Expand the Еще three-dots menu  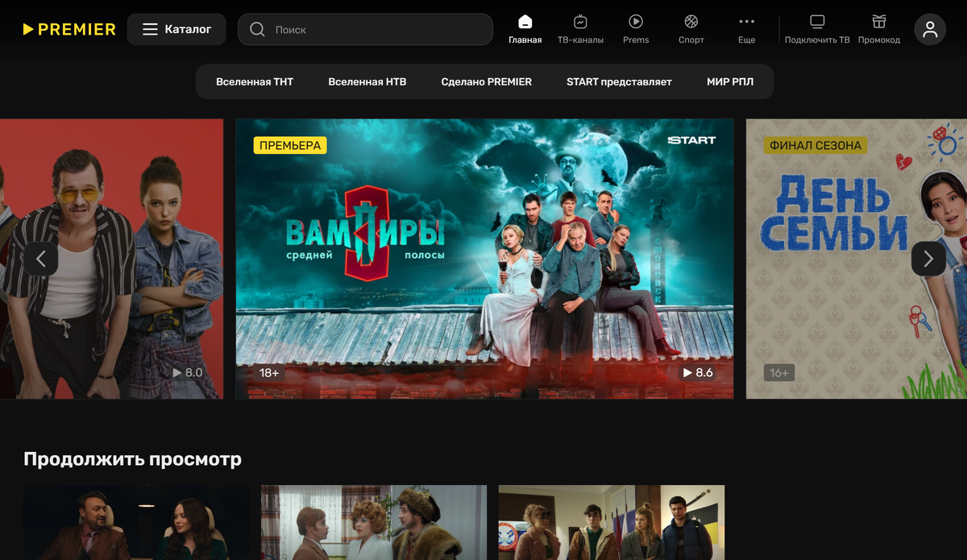click(x=747, y=22)
